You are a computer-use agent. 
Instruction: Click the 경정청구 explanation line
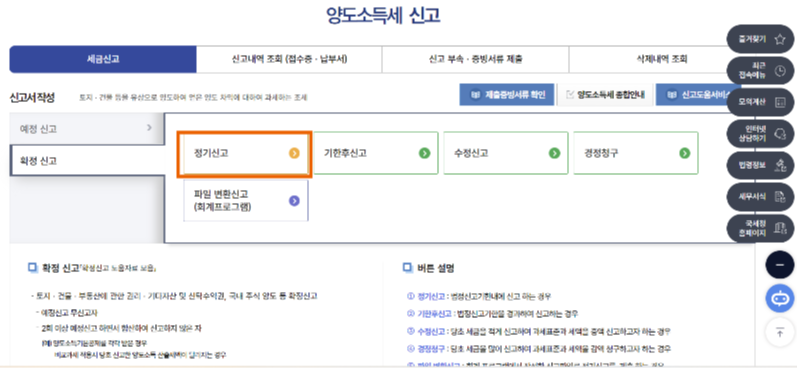point(539,349)
